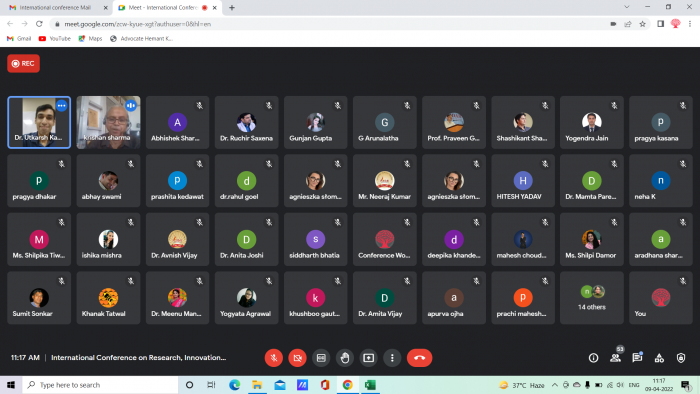This screenshot has width=700, height=394.
Task: Open Excel from the Windows taskbar
Action: (370, 385)
